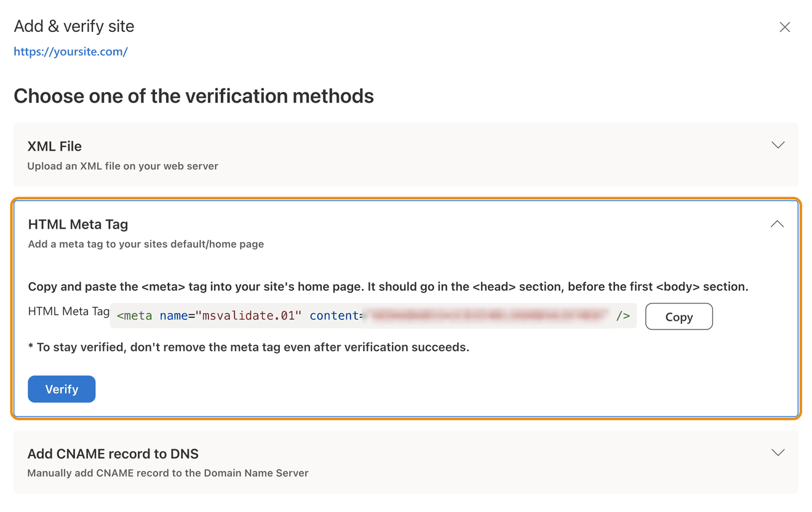Click the Add CNAME record to DNS heading
This screenshot has height=512, width=812.
pos(113,454)
